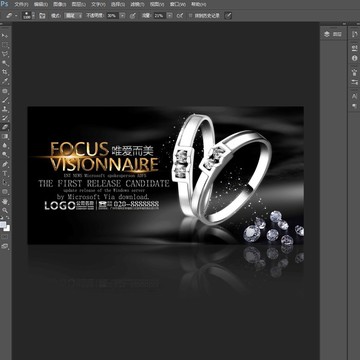Select the Zoom tool

coord(5,210)
